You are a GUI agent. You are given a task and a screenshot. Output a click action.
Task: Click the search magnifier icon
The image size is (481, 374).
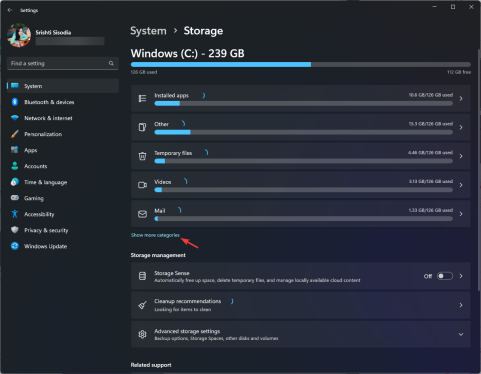(111, 63)
